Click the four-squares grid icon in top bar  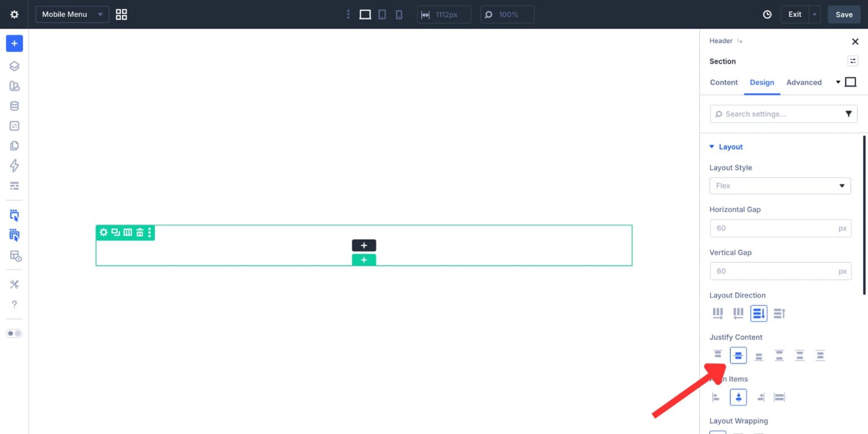121,15
